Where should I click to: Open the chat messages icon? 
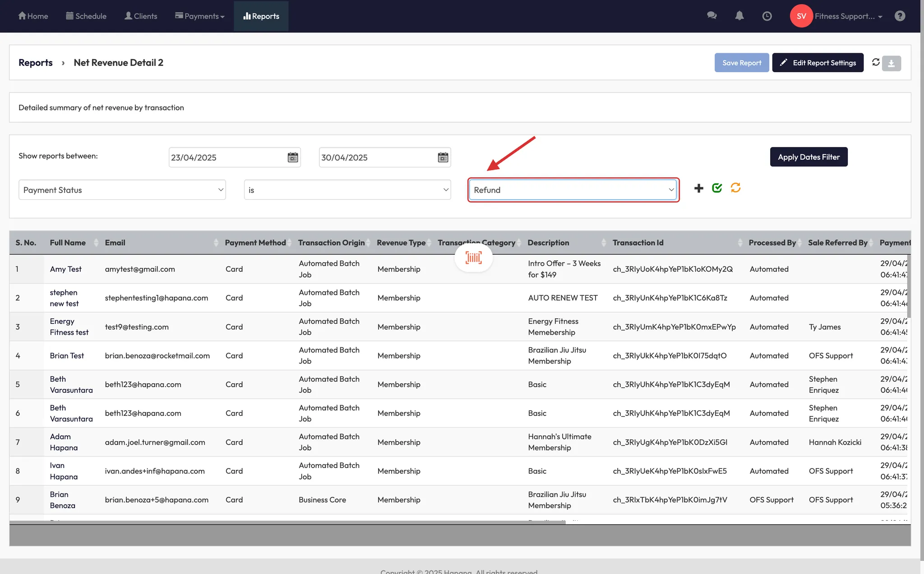coord(712,16)
